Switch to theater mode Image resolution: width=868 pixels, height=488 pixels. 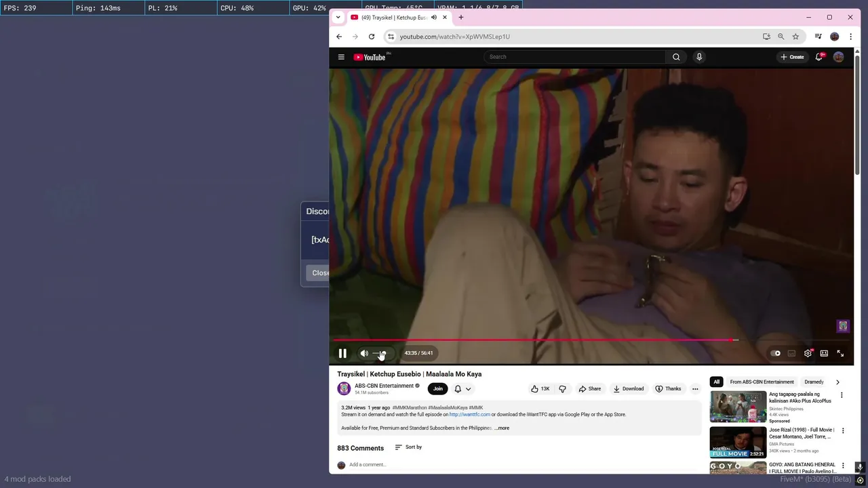824,353
